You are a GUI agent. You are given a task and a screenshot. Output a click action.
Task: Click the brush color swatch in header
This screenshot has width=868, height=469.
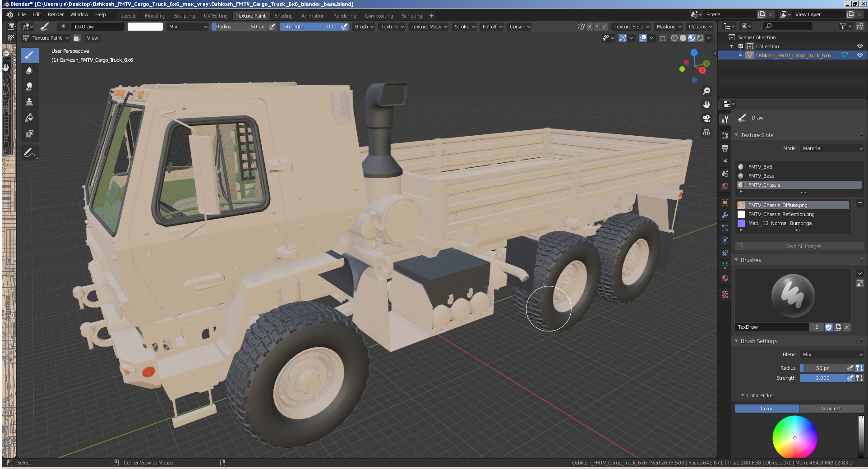(x=145, y=27)
